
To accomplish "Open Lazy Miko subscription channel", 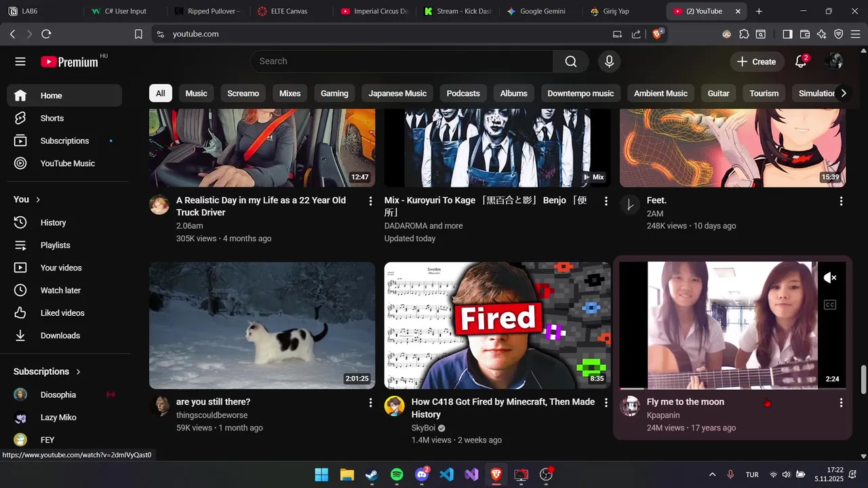I will 64,418.
